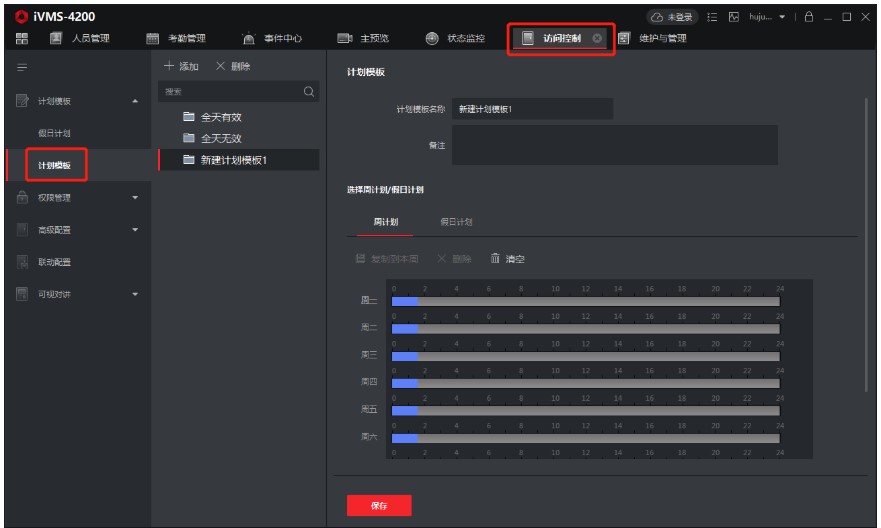Open 联动配置 in the sidebar

point(54,262)
